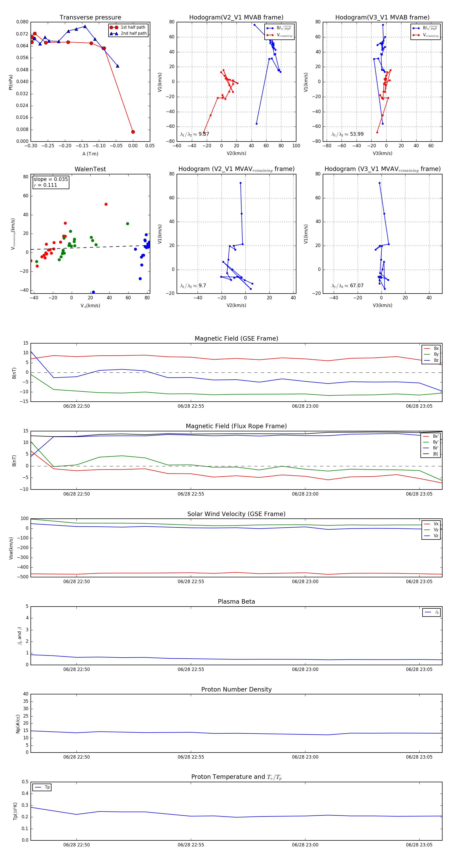Click the '1st half path' legend entry
The width and height of the screenshot is (473, 868).
[x=128, y=27]
